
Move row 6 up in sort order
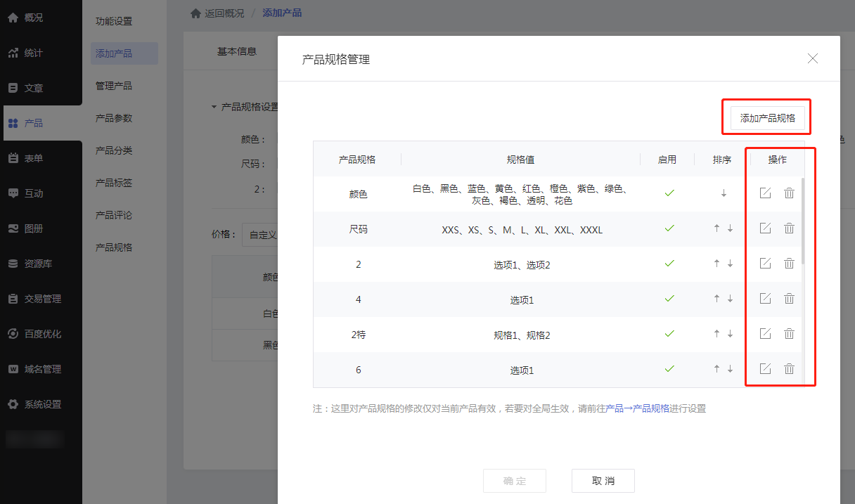click(716, 369)
